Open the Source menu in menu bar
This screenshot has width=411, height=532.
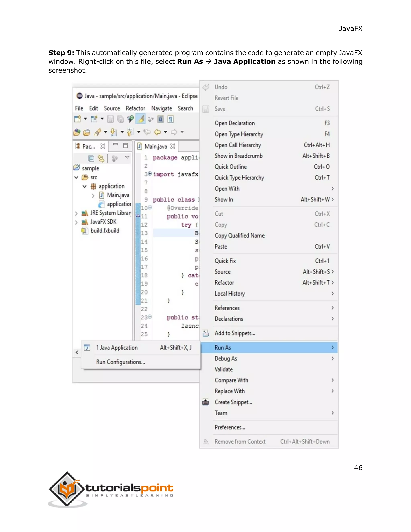tap(112, 108)
